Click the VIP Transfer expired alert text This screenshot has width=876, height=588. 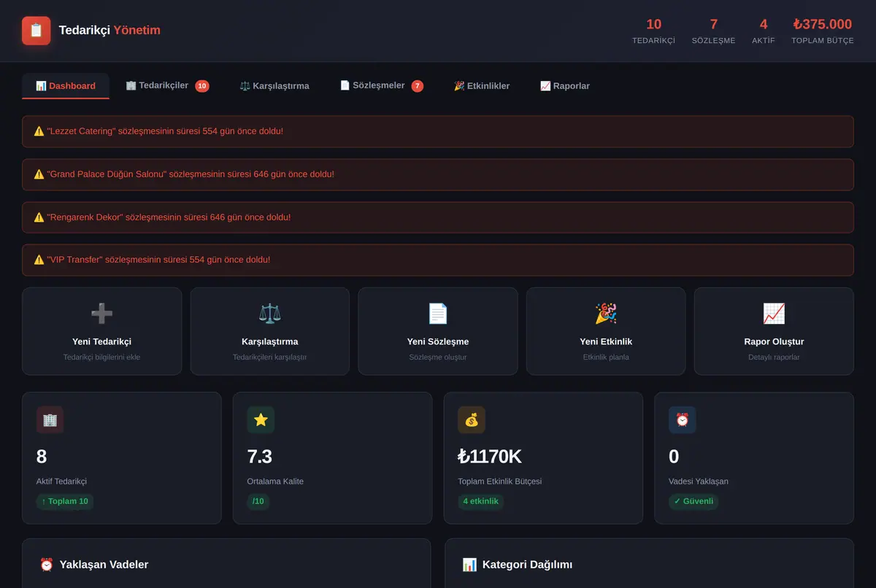tap(158, 260)
